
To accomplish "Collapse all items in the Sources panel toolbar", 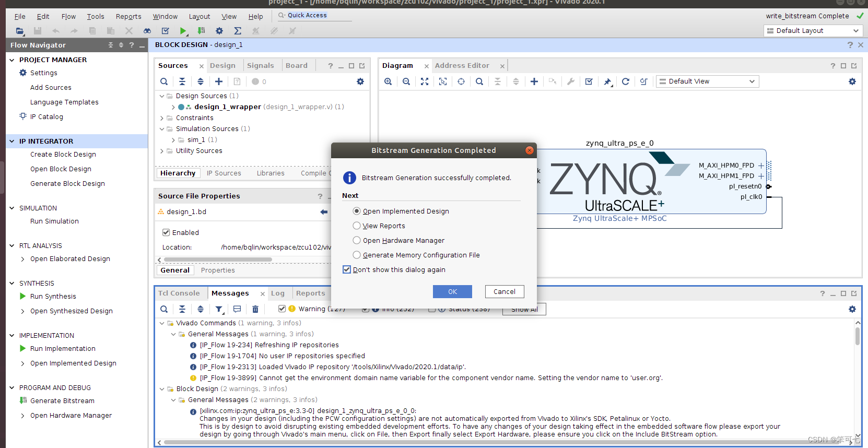I will [x=182, y=81].
